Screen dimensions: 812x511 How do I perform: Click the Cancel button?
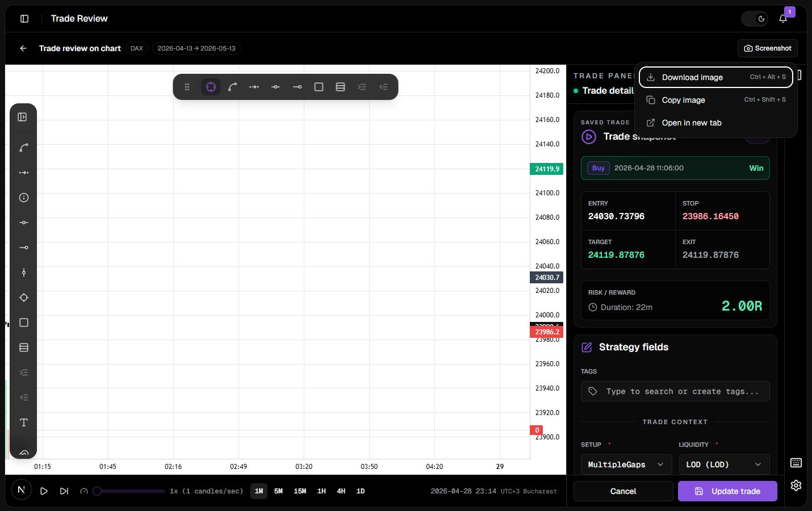point(623,491)
